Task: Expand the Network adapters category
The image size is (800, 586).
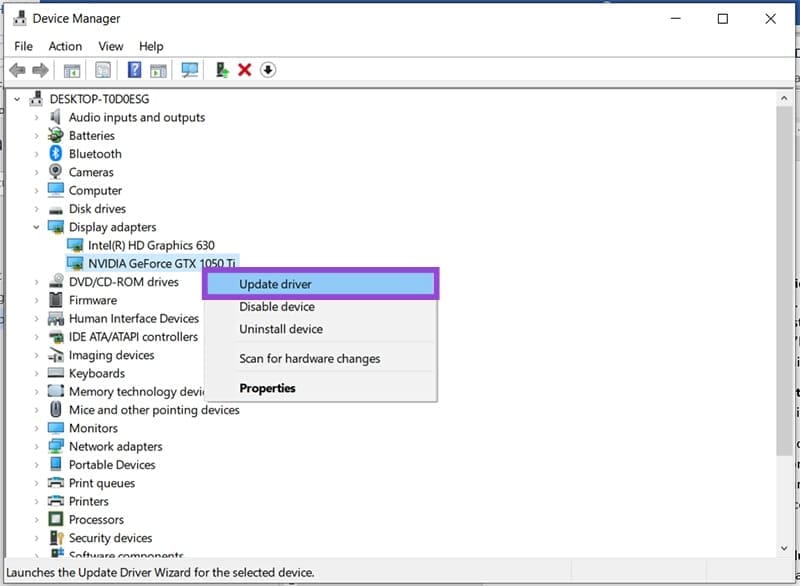Action: 38,446
